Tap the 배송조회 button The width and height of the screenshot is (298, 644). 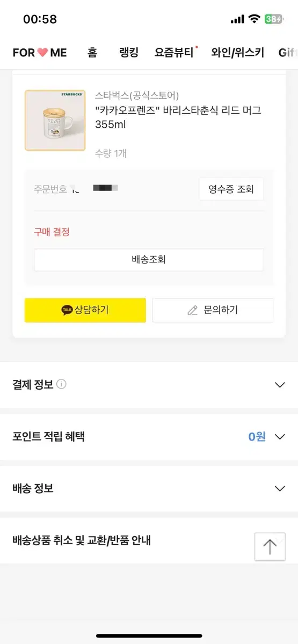(x=149, y=260)
